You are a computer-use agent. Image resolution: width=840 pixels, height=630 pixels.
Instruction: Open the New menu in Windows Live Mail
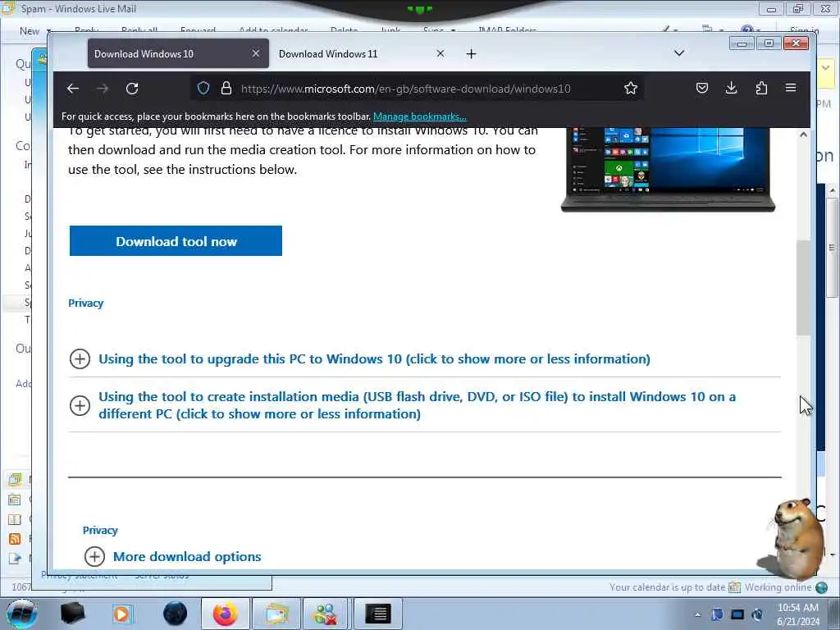click(x=34, y=31)
